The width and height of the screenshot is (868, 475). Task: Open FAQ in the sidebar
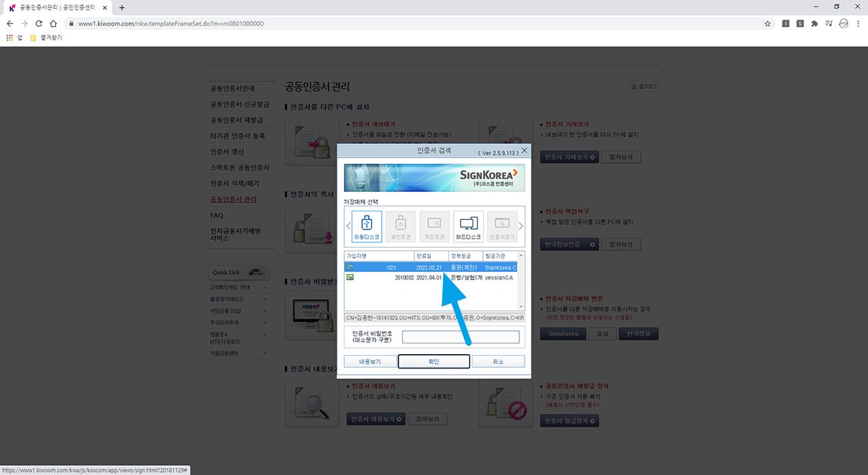tap(217, 215)
